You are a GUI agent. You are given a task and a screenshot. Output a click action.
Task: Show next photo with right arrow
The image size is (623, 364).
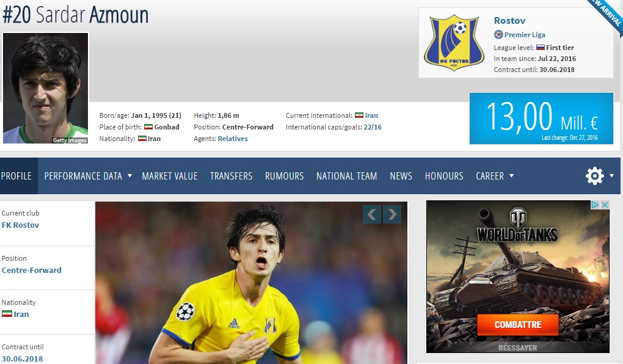pyautogui.click(x=392, y=214)
